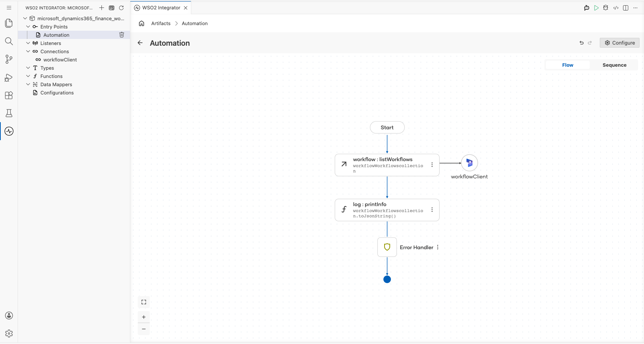Screen dimensions: 644x344
Task: Open the Testing flask icon
Action: pyautogui.click(x=9, y=113)
